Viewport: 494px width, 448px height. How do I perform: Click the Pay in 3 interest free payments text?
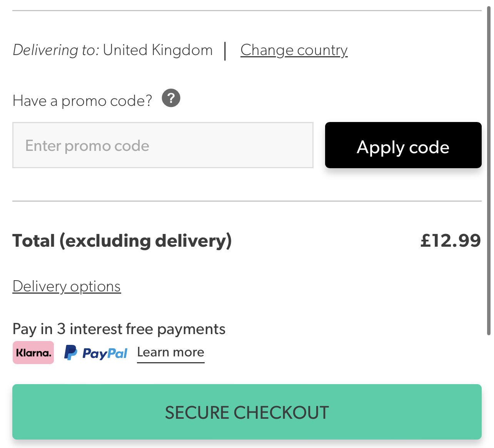[119, 329]
